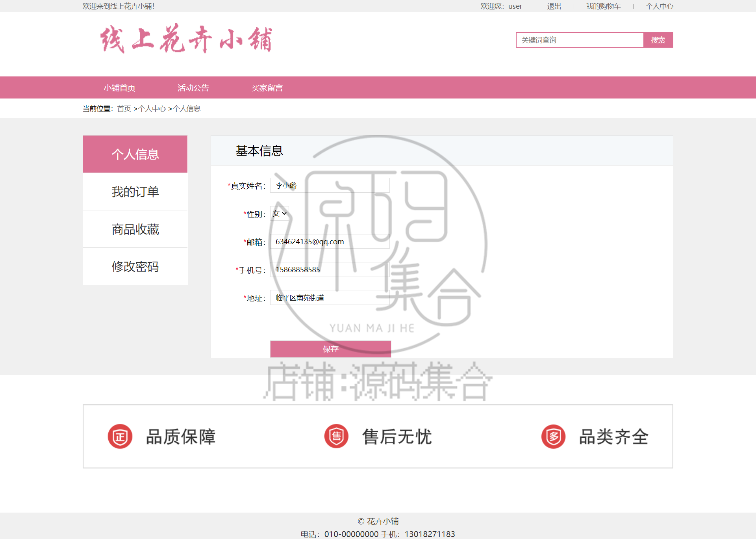Select 修改密码 in the sidebar

tap(135, 266)
